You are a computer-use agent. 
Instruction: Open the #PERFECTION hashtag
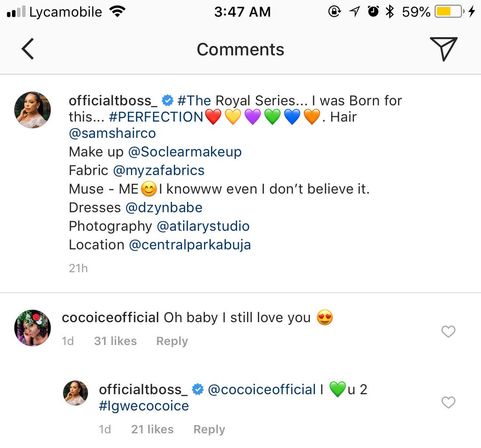(156, 117)
